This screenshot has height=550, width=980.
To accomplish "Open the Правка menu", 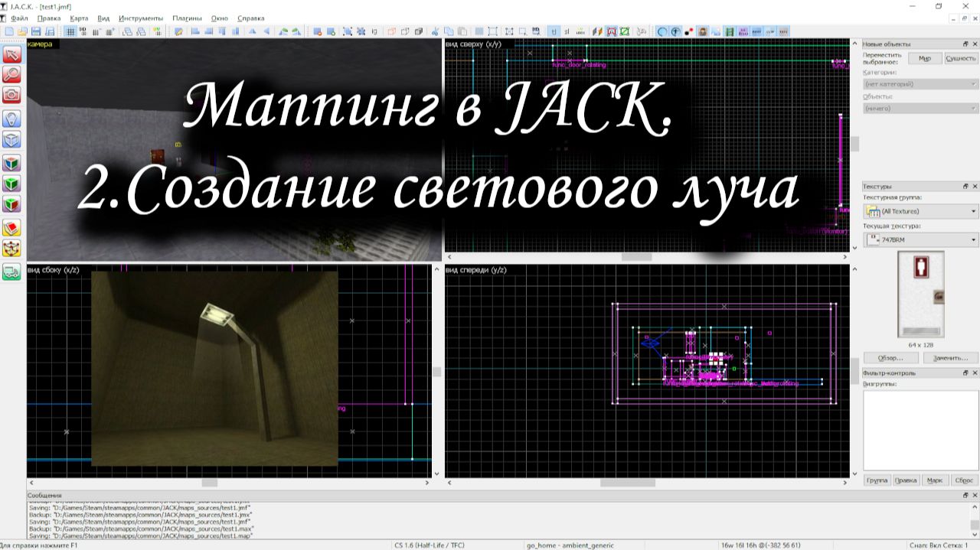I will pyautogui.click(x=49, y=18).
